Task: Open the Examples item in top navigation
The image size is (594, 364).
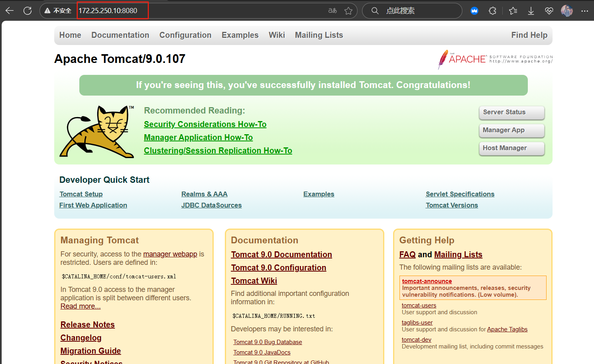Action: click(240, 35)
